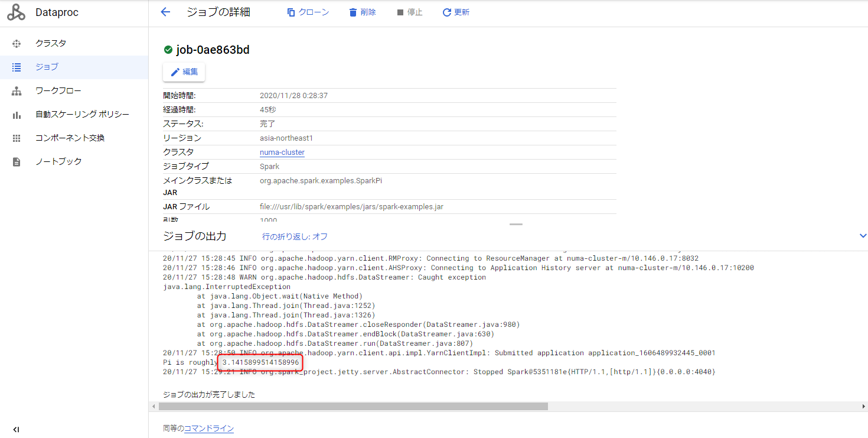868x438 pixels.
Task: Click the 停止 button
Action: [x=409, y=12]
